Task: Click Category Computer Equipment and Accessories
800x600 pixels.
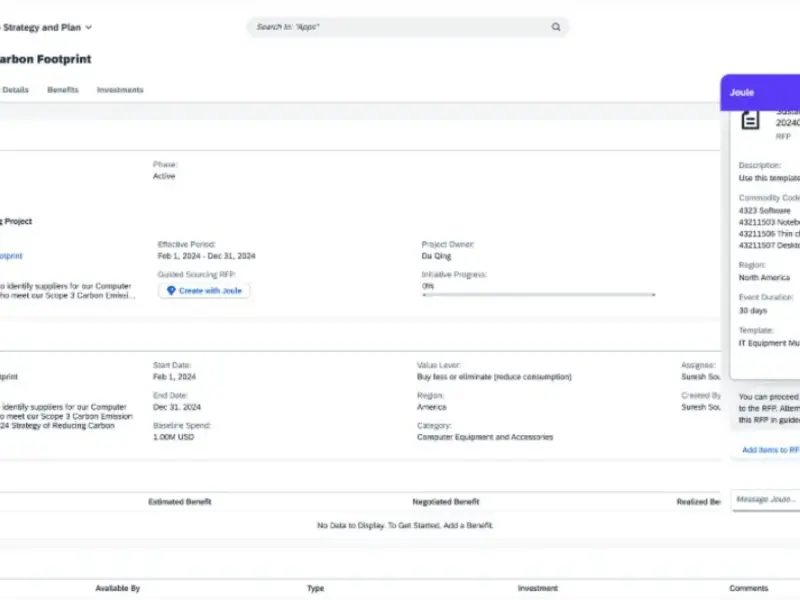Action: coord(485,437)
